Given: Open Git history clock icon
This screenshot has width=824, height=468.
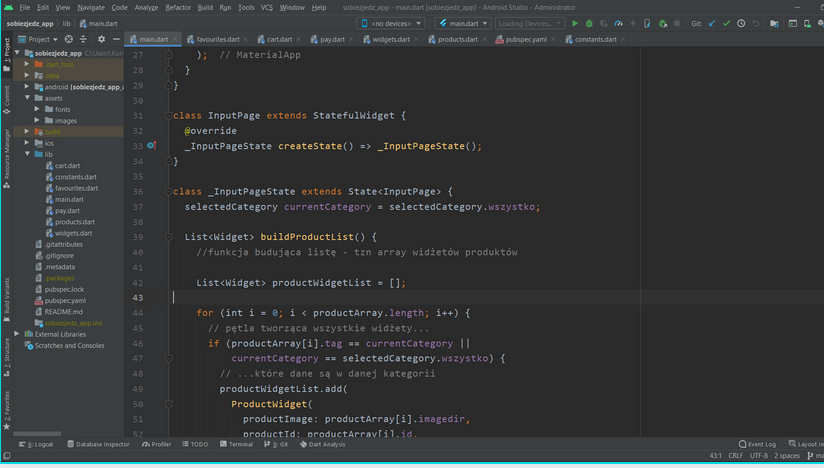Looking at the screenshot, I should coord(741,23).
